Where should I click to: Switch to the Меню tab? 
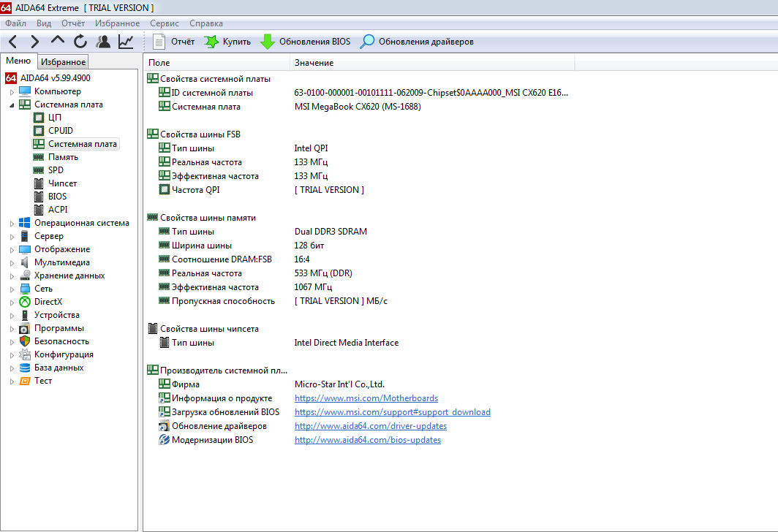pos(18,61)
